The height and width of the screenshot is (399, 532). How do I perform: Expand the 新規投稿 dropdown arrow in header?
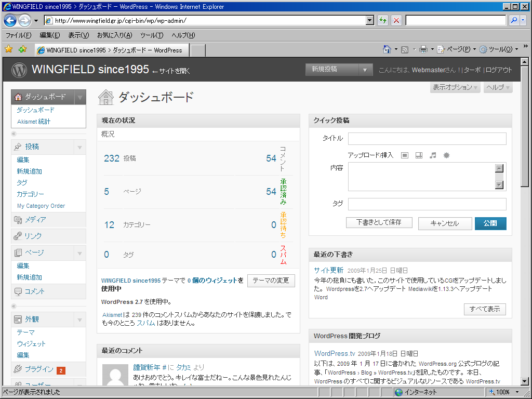[x=365, y=70]
